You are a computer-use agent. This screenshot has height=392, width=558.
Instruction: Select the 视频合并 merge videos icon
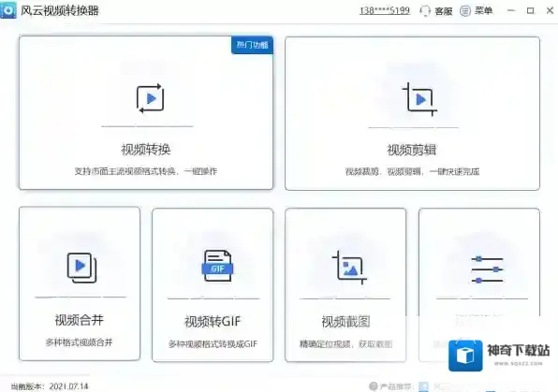coord(81,268)
